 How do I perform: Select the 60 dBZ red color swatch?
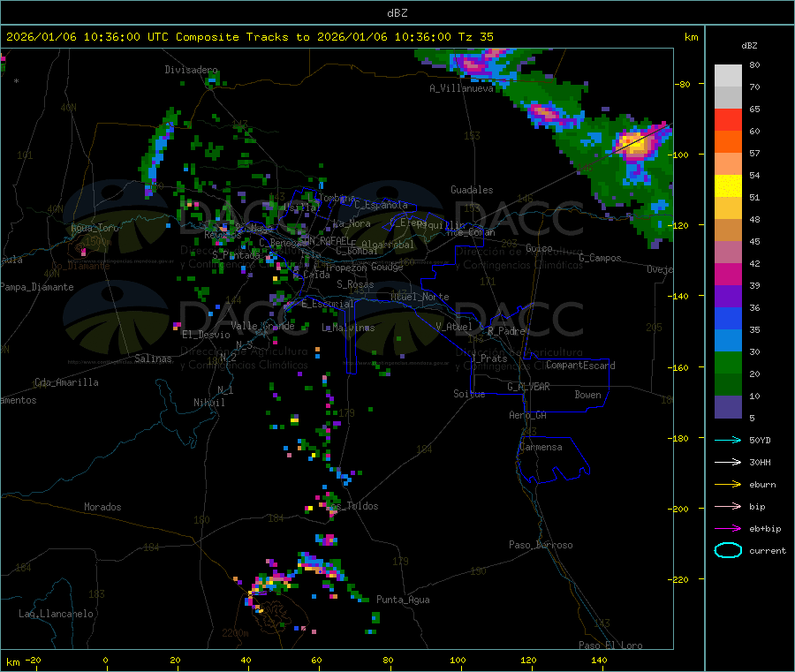(728, 119)
